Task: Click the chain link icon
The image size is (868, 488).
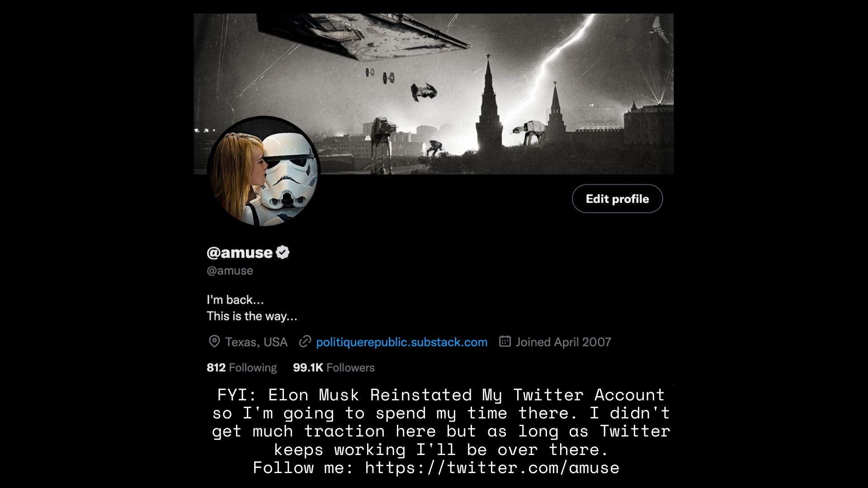Action: point(305,342)
